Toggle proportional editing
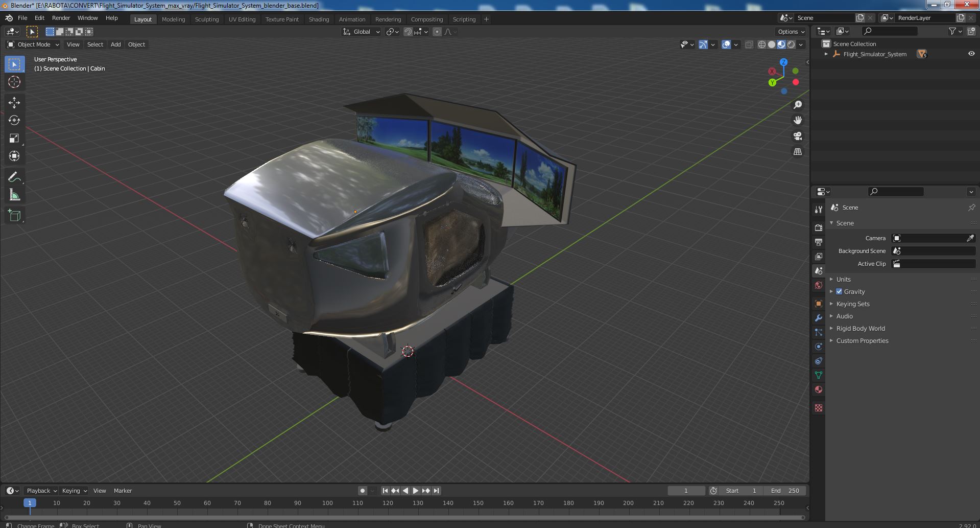Image resolution: width=980 pixels, height=528 pixels. [x=437, y=32]
